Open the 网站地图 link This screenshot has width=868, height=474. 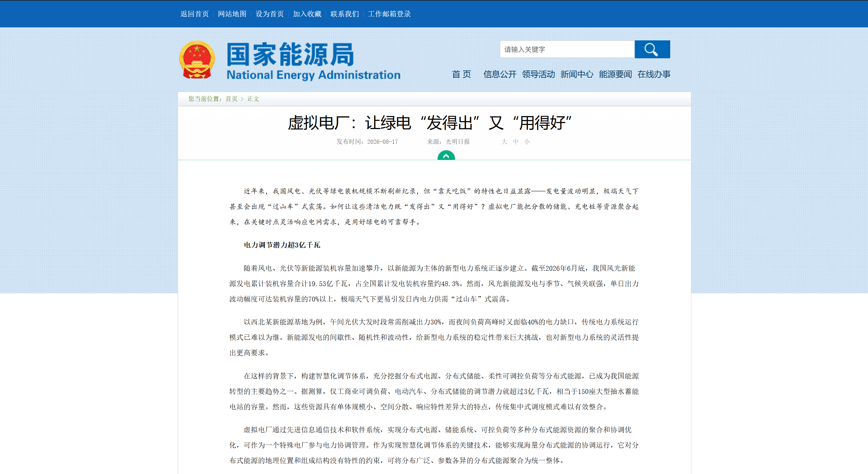pos(232,14)
